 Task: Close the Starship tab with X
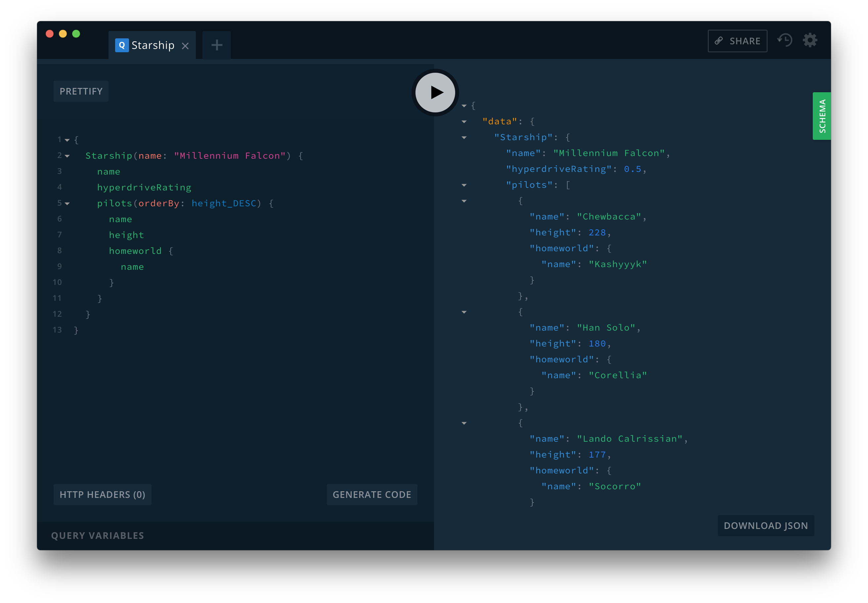pos(185,46)
